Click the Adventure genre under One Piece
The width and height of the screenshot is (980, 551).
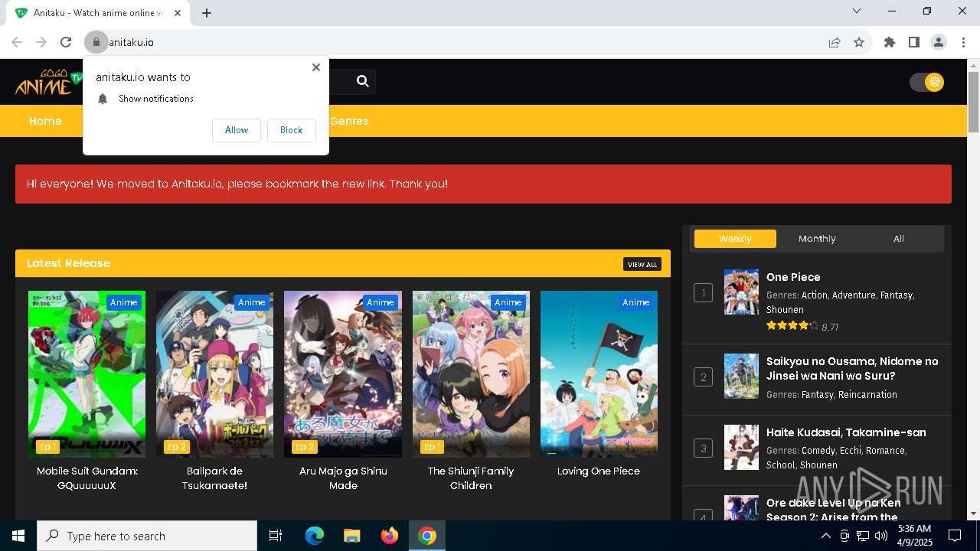[853, 295]
